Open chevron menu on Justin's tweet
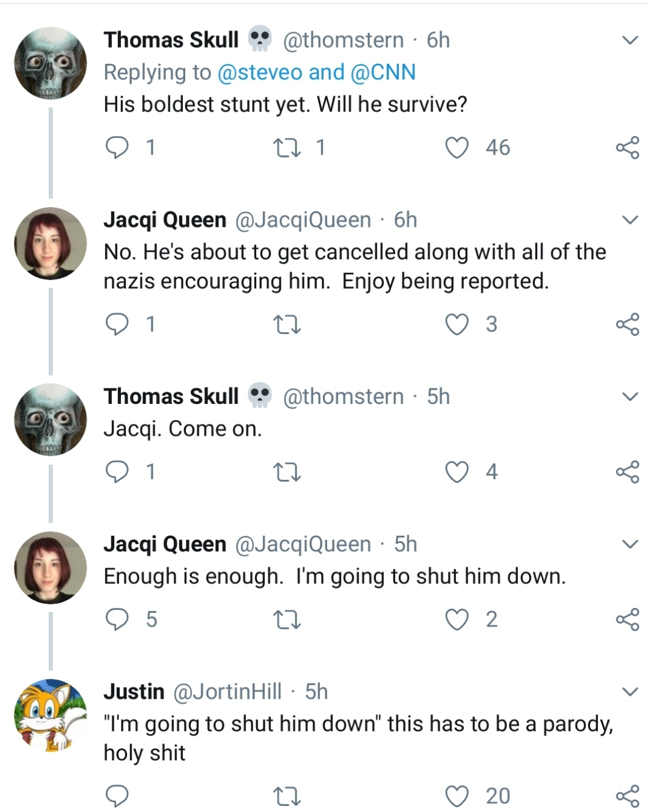This screenshot has width=649, height=812. pos(630,692)
